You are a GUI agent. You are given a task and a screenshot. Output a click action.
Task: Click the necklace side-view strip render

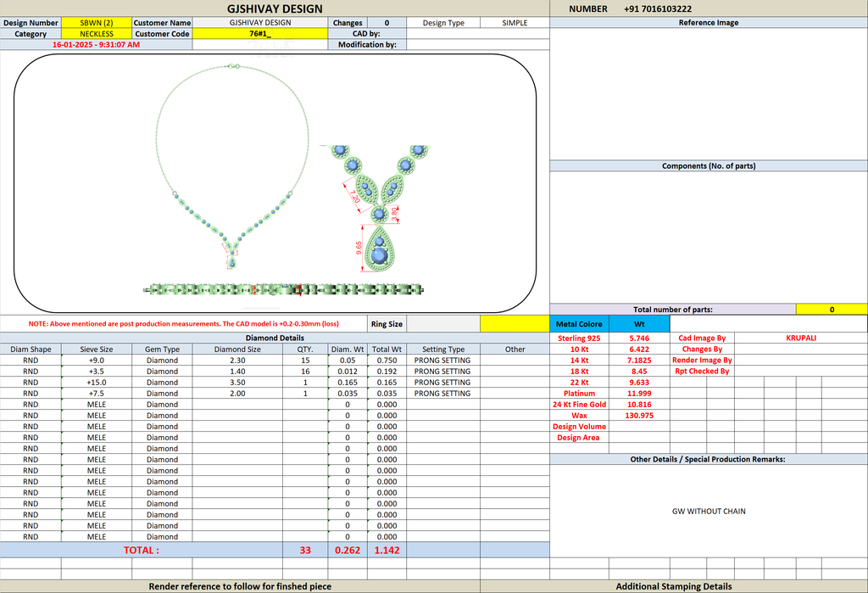[283, 289]
